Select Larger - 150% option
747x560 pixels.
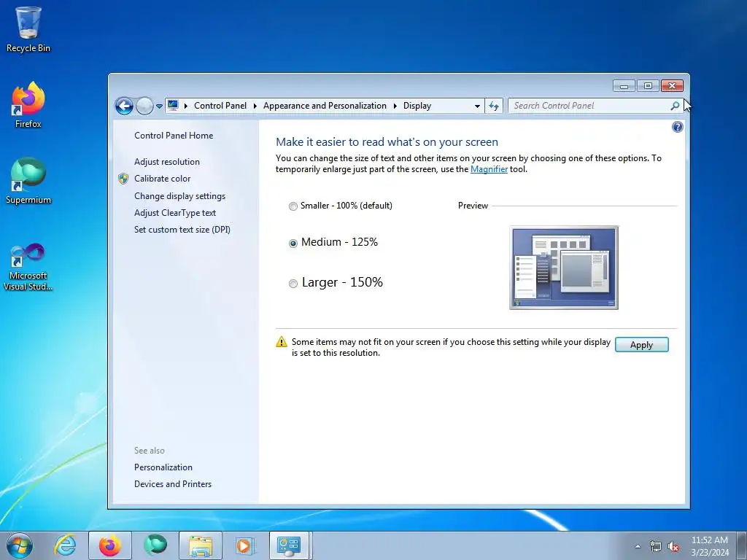[336, 282]
